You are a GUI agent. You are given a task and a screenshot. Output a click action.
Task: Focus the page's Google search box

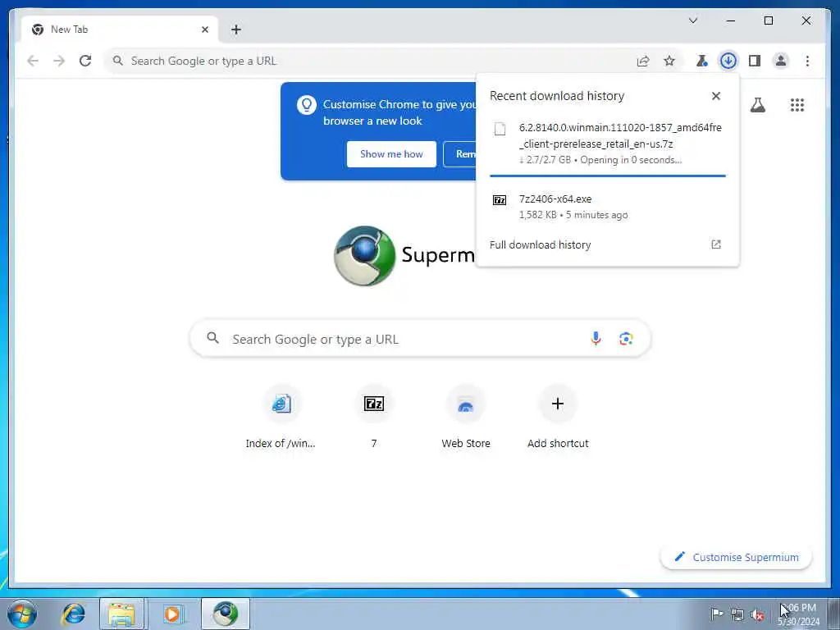tap(420, 339)
